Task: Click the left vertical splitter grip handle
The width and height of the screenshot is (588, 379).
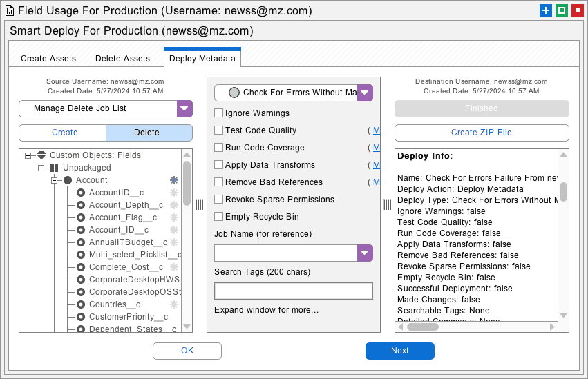Action: [199, 204]
